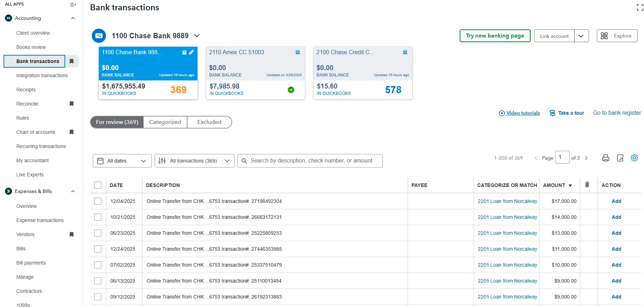
Task: Open the All dates dropdown
Action: [122, 161]
